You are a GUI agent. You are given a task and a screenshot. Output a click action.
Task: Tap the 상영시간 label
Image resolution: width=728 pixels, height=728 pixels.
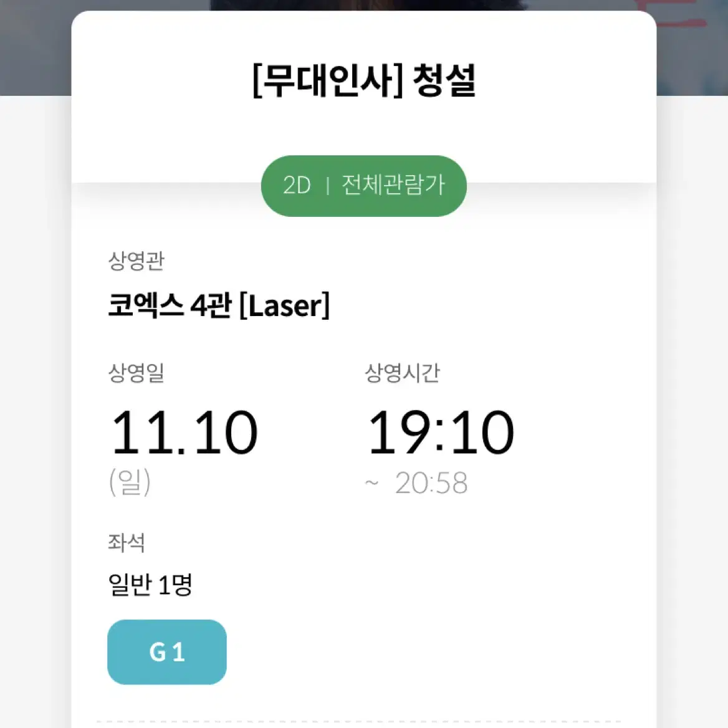(x=402, y=372)
